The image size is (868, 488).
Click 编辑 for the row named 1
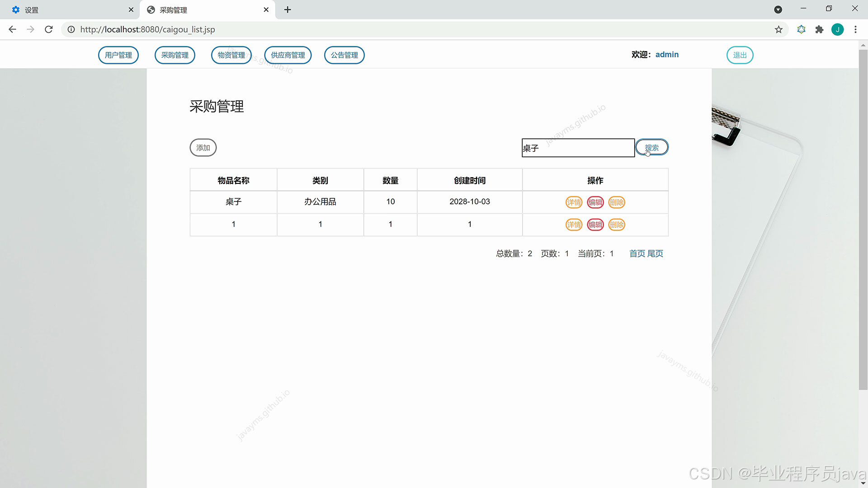coord(595,225)
